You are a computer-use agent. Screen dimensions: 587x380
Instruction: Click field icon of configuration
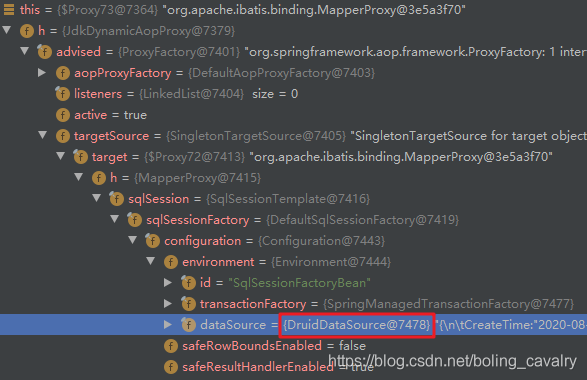[152, 240]
